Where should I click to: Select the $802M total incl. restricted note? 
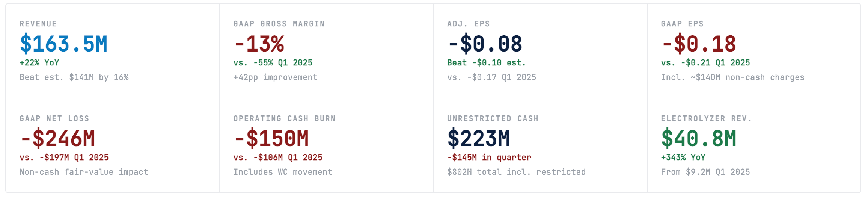click(517, 172)
